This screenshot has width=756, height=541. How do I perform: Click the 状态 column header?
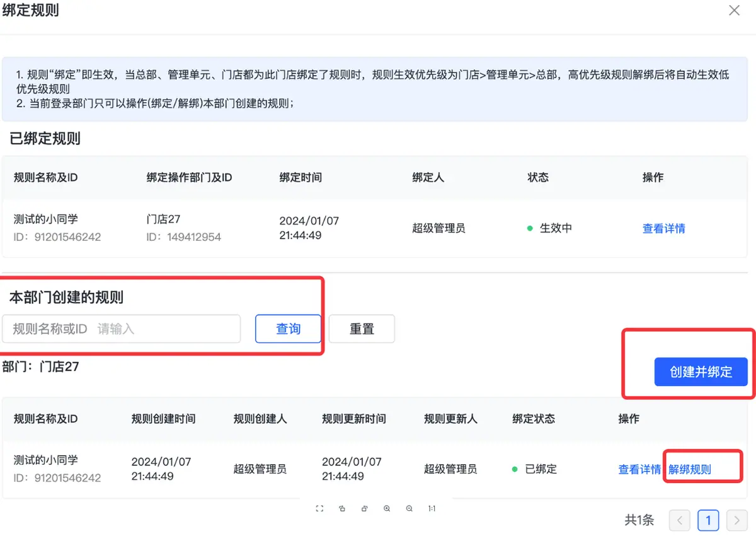pyautogui.click(x=538, y=178)
